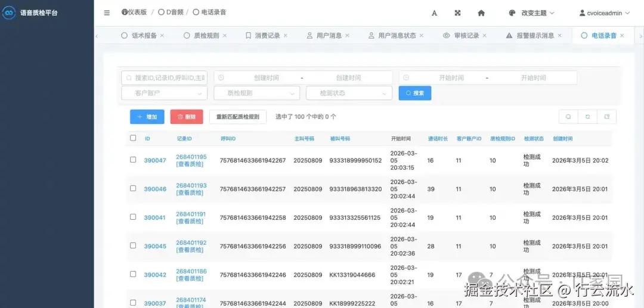Select all rows with header checkbox
The image size is (644, 308).
133,138
